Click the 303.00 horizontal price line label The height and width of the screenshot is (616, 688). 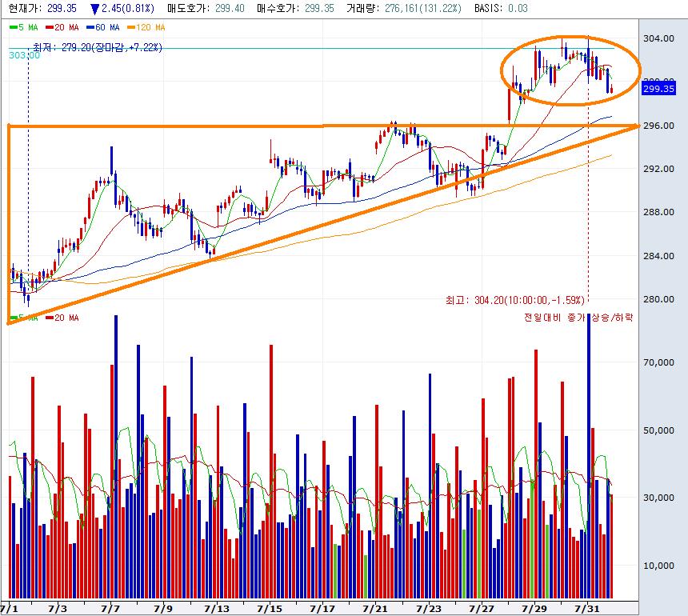pyautogui.click(x=24, y=55)
